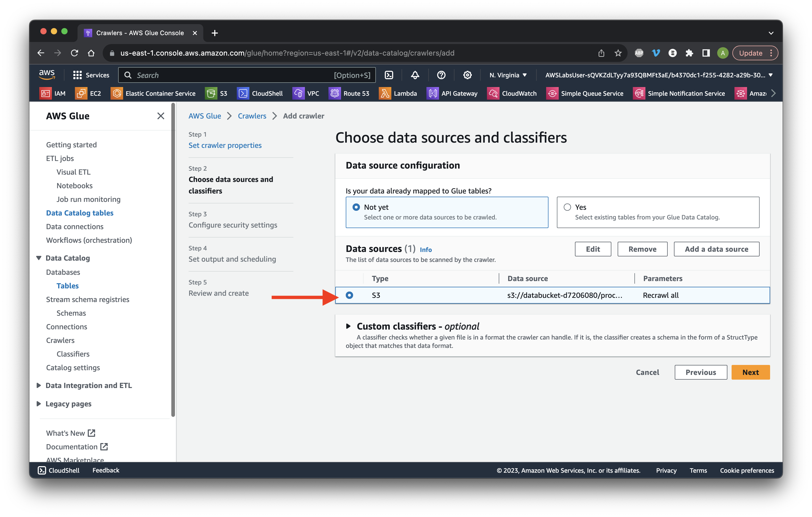Open Crawlers in the sidebar
This screenshot has height=517, width=812.
pos(60,340)
